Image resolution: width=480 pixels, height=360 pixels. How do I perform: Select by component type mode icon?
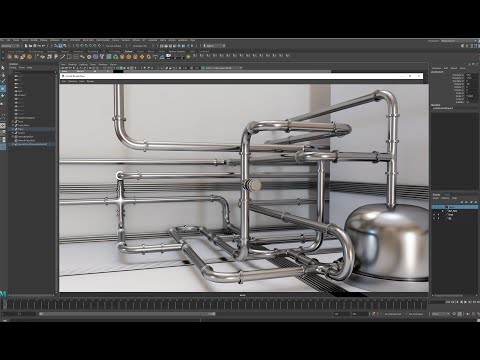point(65,46)
